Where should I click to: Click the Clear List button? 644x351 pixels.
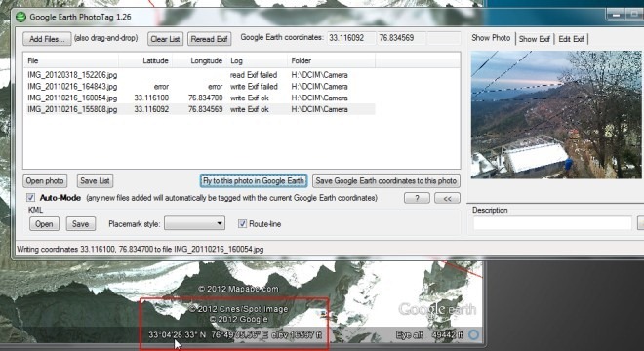coord(165,39)
